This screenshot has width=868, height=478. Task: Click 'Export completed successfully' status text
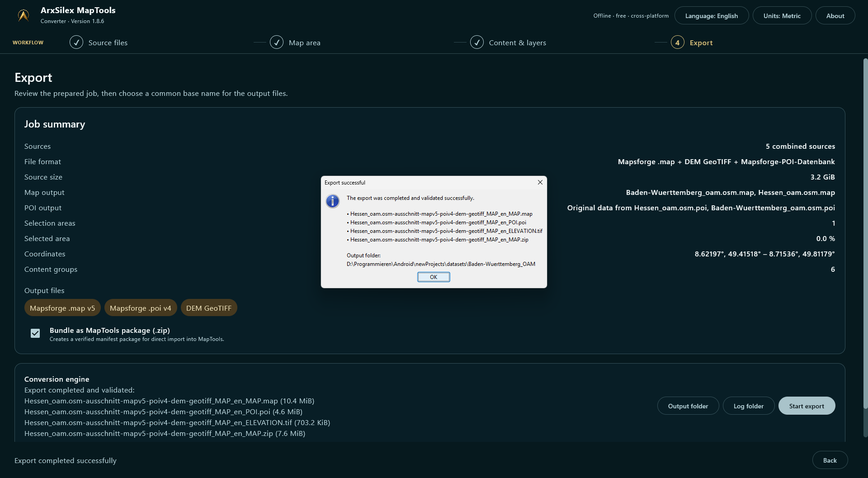coord(66,461)
